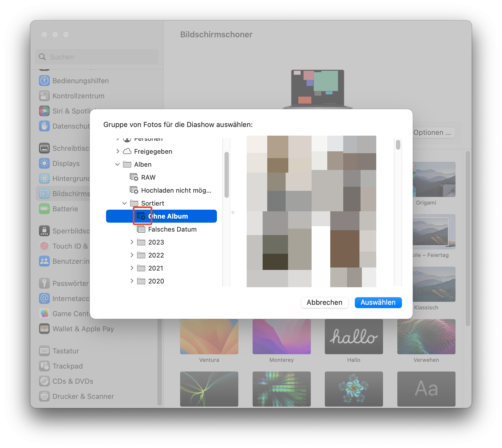This screenshot has height=448, width=502.
Task: Select the Verwehen screensaver thumbnail
Action: click(x=426, y=336)
